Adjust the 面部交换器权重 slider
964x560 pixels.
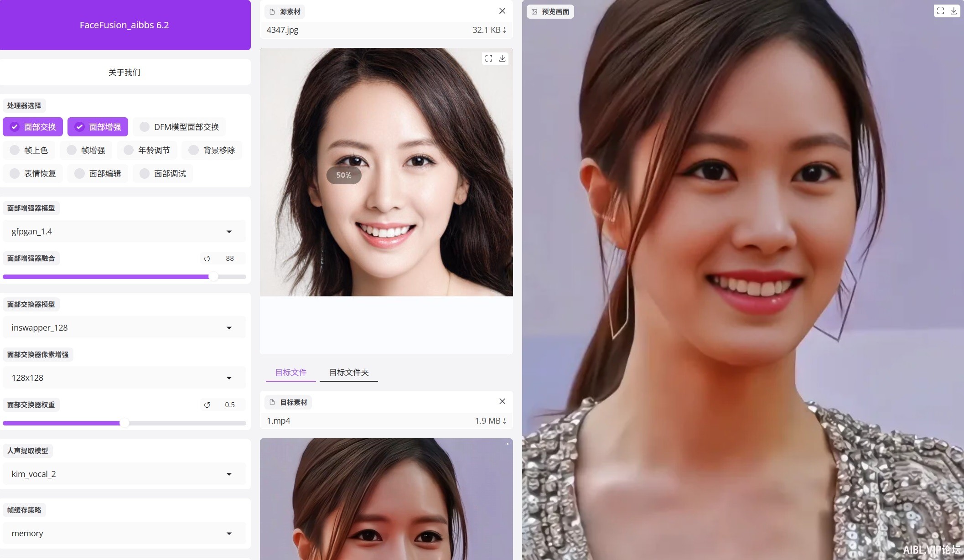[124, 423]
